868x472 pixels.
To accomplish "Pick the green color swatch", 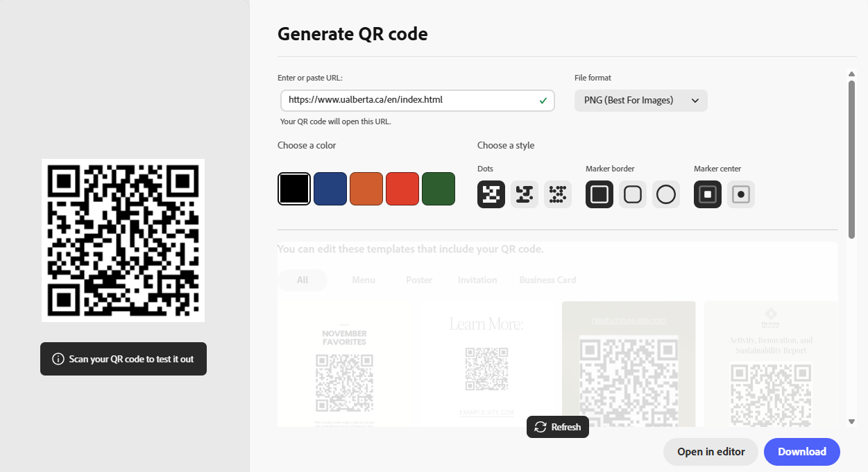I will coord(439,189).
